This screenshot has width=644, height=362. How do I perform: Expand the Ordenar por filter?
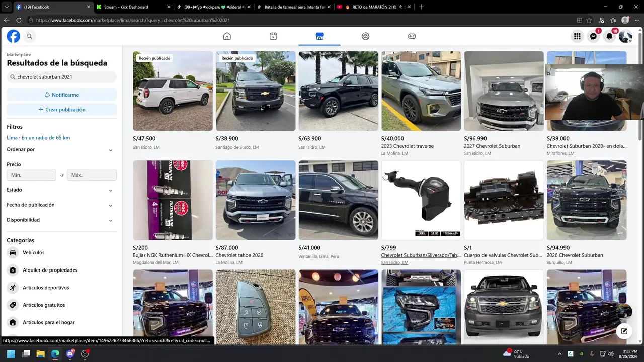pos(61,149)
